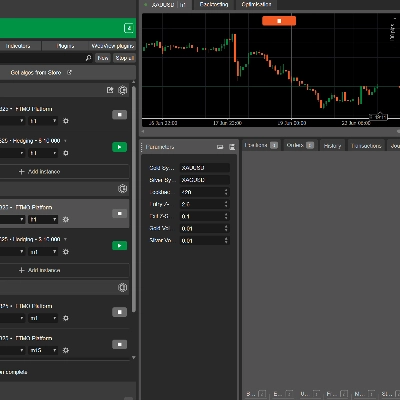Adjust Gold Volume parameter stepper

pos(226,228)
